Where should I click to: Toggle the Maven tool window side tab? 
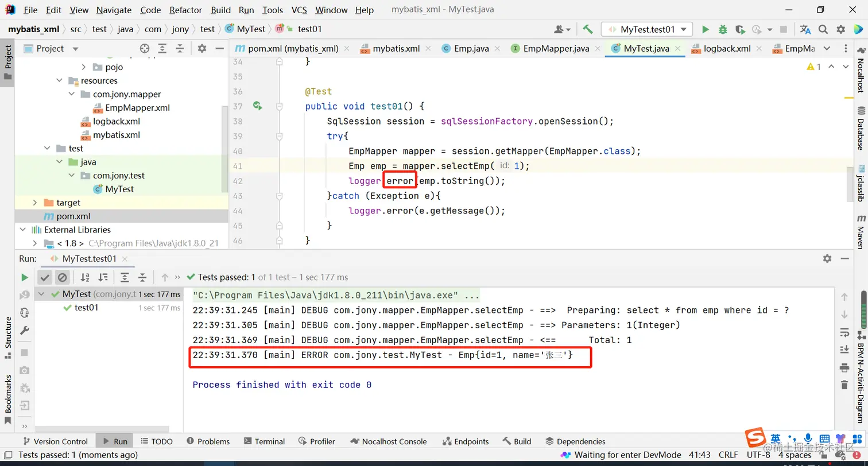[x=861, y=231]
